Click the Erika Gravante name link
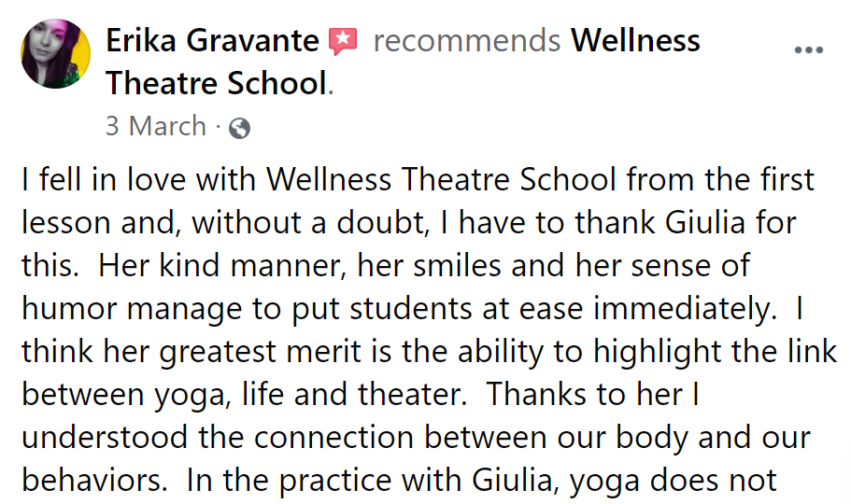 tap(212, 41)
